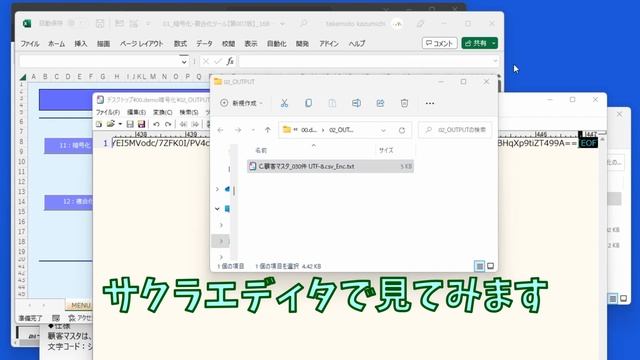Click the select-all corner triangle in Excel grid
640x360 pixels.
click(23, 77)
